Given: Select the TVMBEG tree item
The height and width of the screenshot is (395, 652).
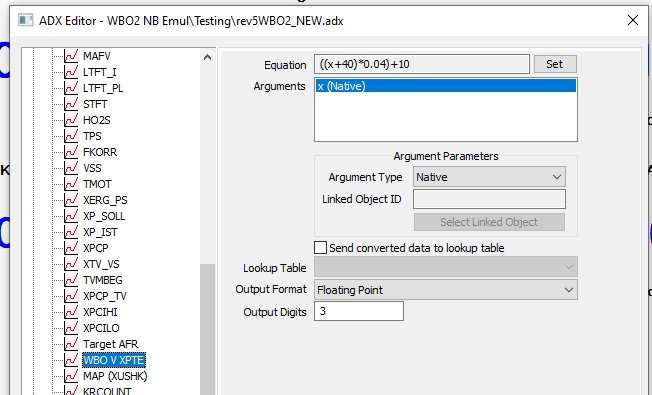Looking at the screenshot, I should coord(103,280).
